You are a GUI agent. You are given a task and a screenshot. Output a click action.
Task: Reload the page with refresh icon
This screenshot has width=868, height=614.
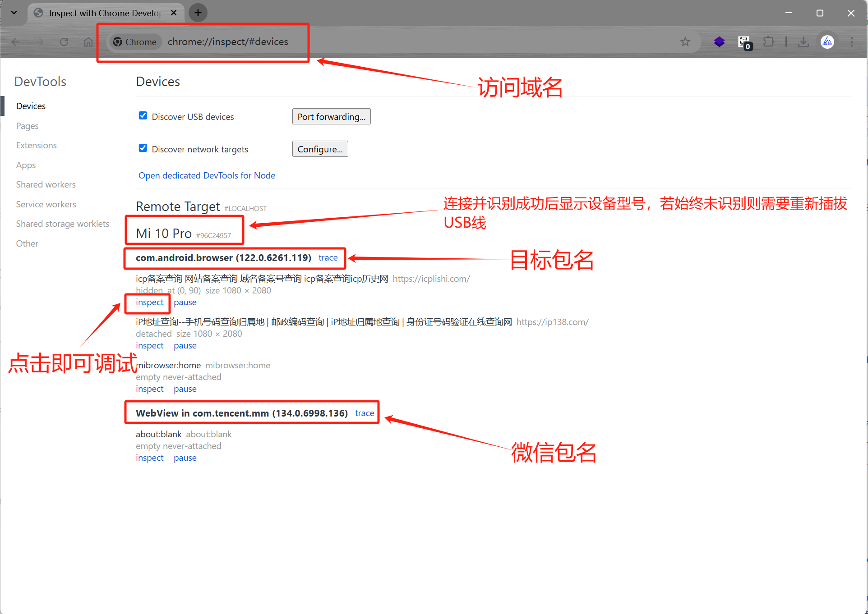click(x=64, y=42)
